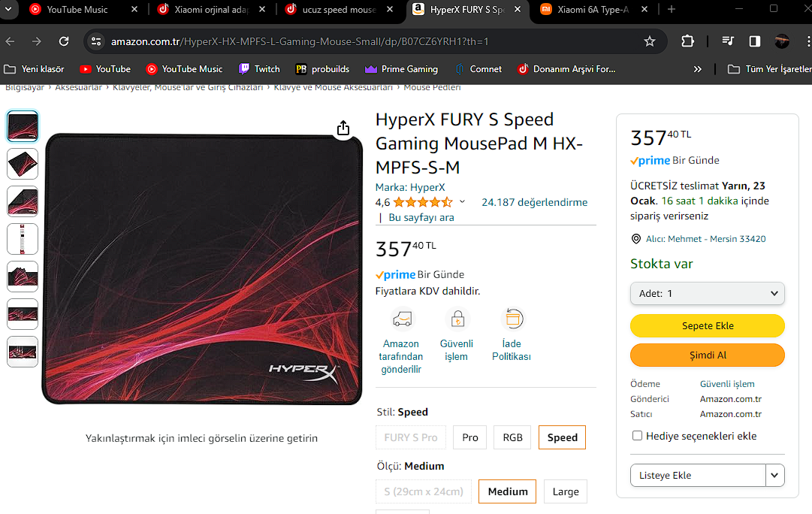Toggle the browser side panel icon

(755, 41)
